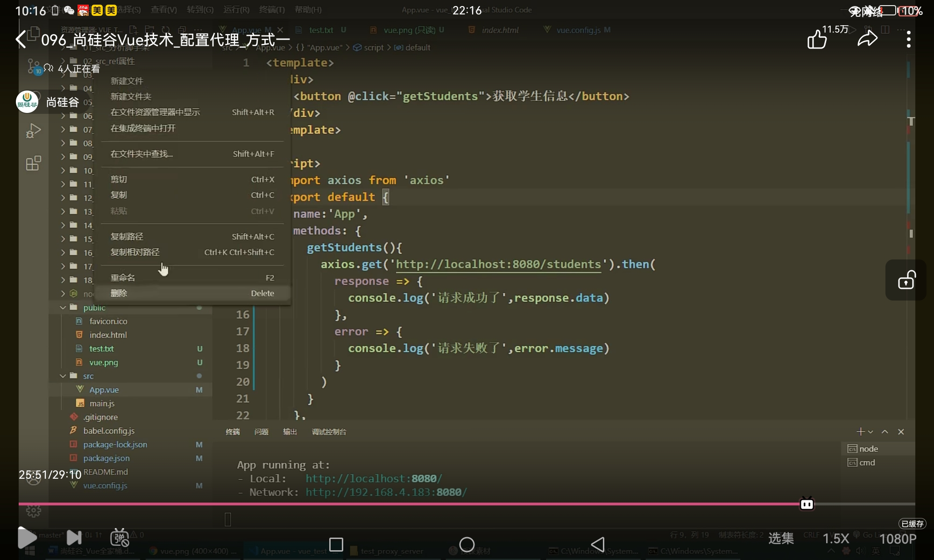
Task: Open the three-dot more options menu
Action: 908,39
